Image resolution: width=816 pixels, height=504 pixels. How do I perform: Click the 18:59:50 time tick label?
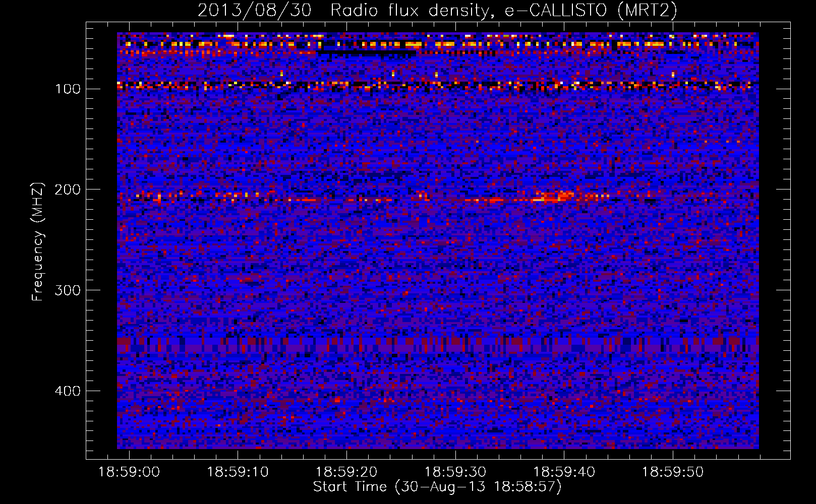[673, 472]
